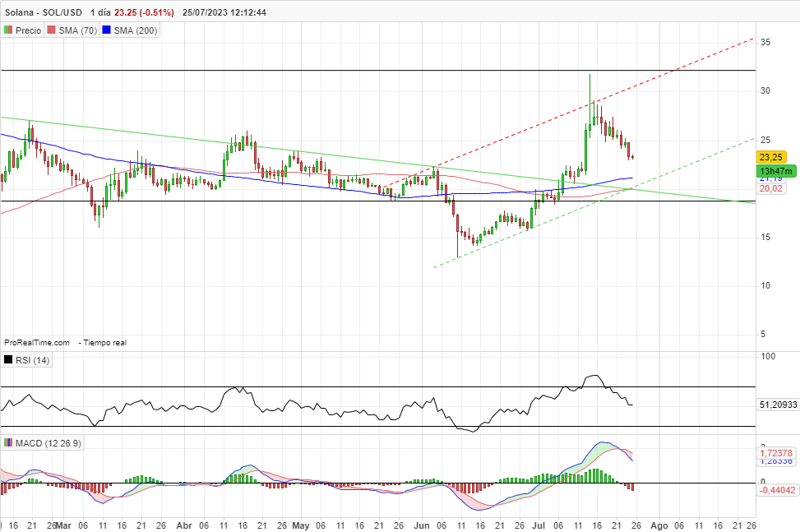Click the RSI value 51,20933
The height and width of the screenshot is (532, 800).
pos(778,405)
